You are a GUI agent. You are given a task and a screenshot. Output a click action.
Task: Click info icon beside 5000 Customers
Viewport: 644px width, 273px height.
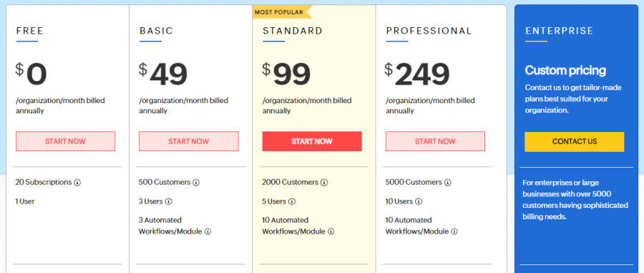coord(448,183)
